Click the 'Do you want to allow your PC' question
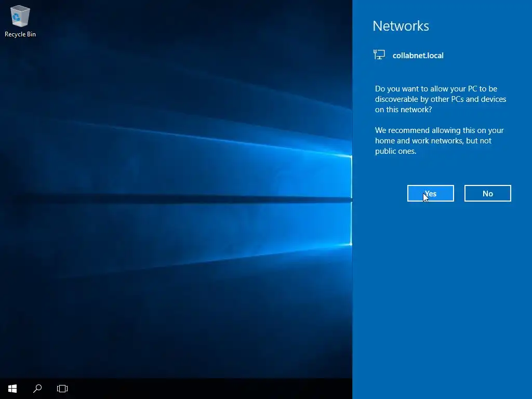The image size is (532, 399). click(x=441, y=99)
